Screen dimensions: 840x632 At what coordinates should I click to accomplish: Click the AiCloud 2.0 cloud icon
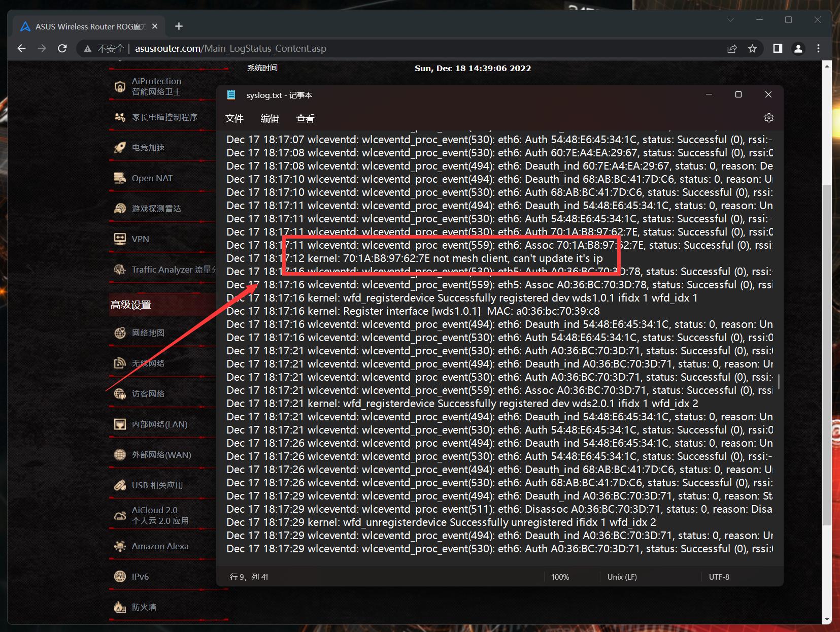pos(120,516)
